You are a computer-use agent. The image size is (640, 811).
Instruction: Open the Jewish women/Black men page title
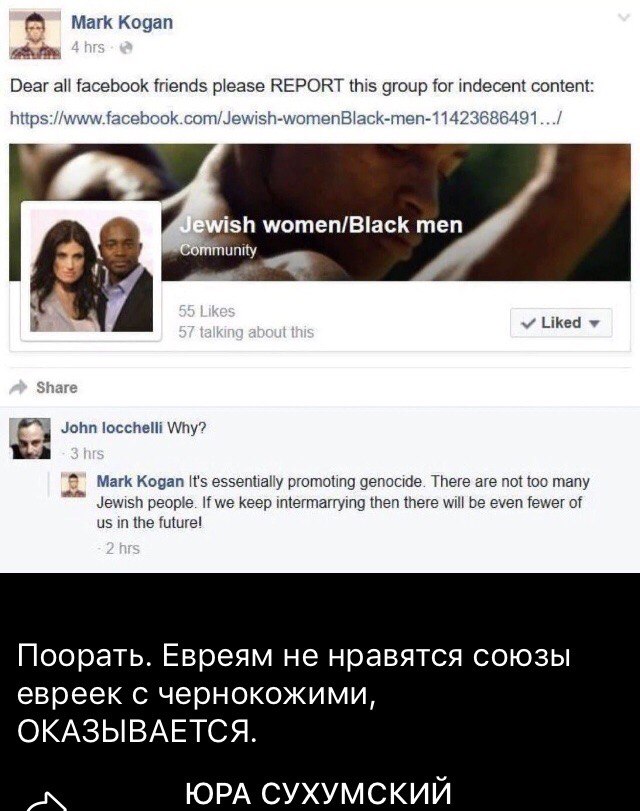[321, 226]
